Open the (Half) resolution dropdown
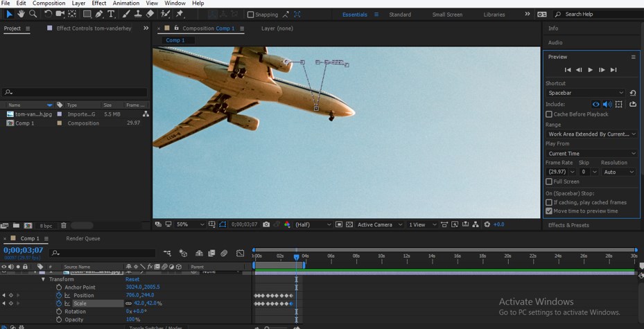Viewport: 644px width, 329px height. pyautogui.click(x=313, y=224)
